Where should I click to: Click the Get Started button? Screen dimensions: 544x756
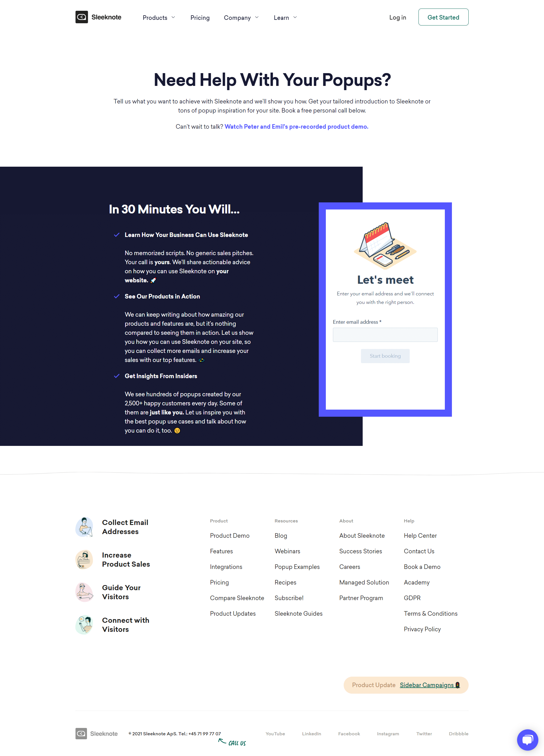[443, 17]
